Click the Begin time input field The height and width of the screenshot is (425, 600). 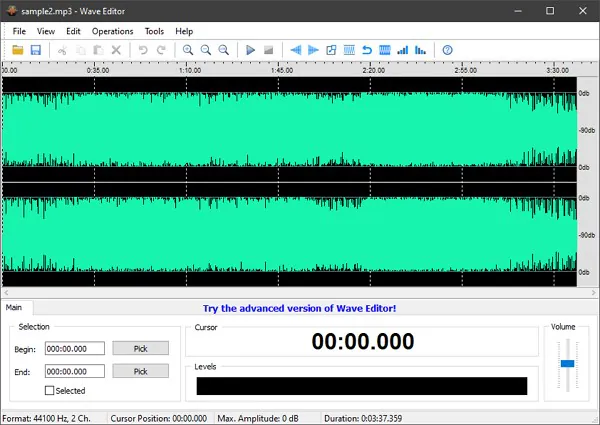click(75, 348)
